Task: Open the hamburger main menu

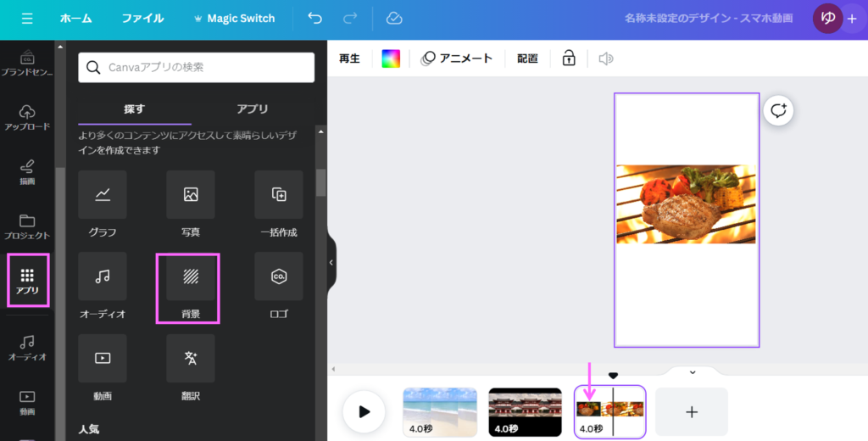Action: (x=27, y=19)
